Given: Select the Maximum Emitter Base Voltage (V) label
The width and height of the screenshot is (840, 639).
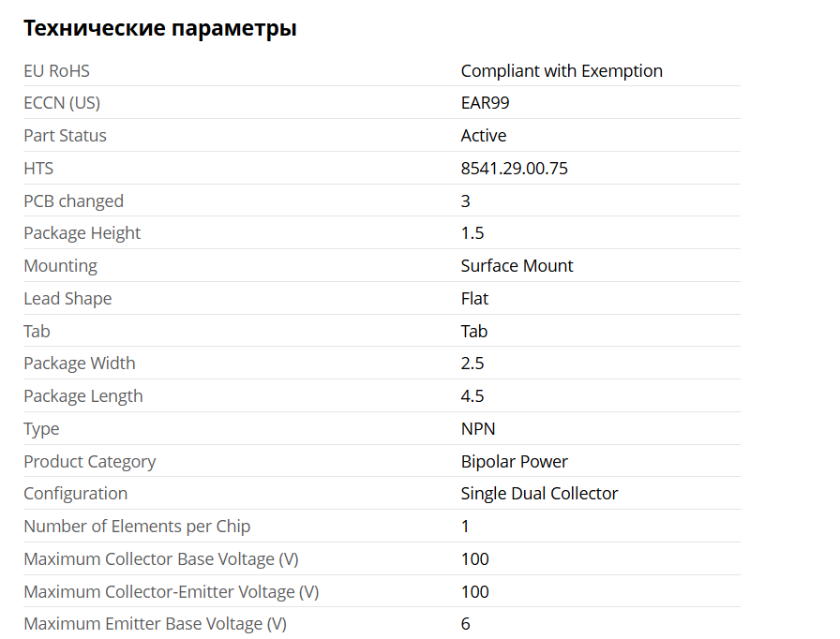Looking at the screenshot, I should point(155,624).
